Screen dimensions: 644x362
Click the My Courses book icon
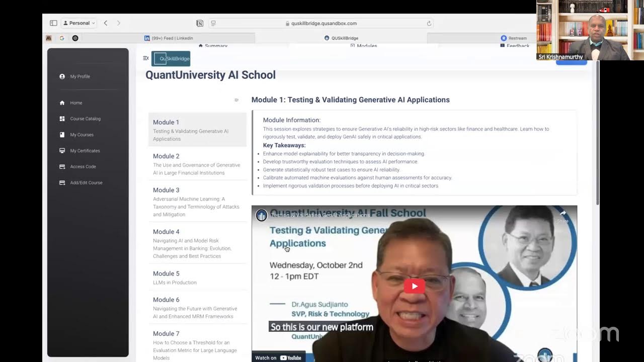click(62, 135)
